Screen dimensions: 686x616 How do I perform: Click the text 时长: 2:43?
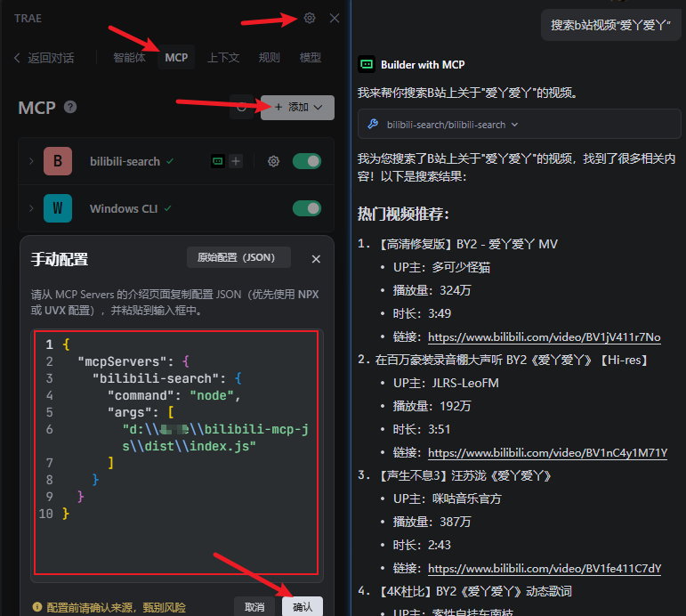pyautogui.click(x=422, y=545)
